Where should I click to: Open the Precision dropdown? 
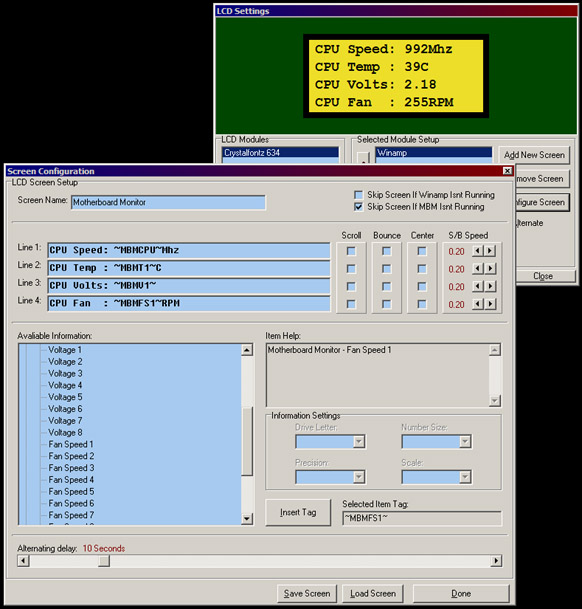(x=359, y=477)
